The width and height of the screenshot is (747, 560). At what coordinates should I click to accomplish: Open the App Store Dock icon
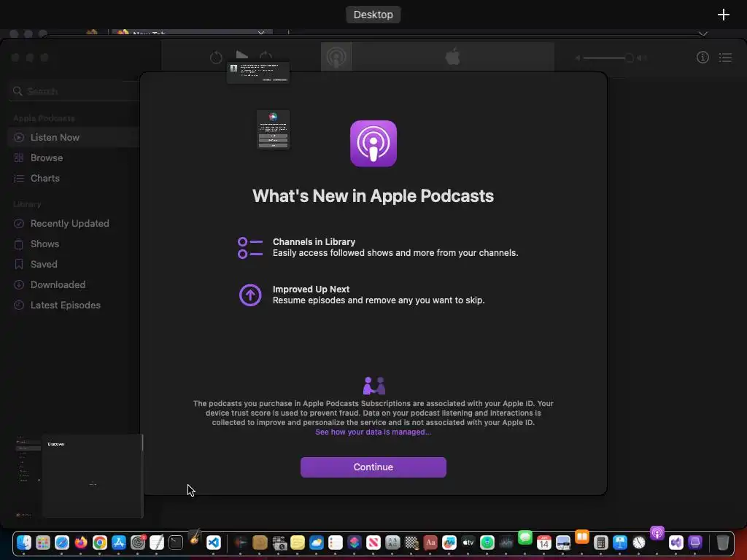click(x=119, y=542)
